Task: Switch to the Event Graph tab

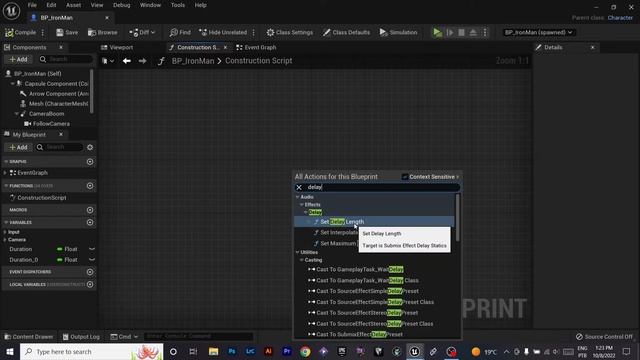Action: point(256,47)
